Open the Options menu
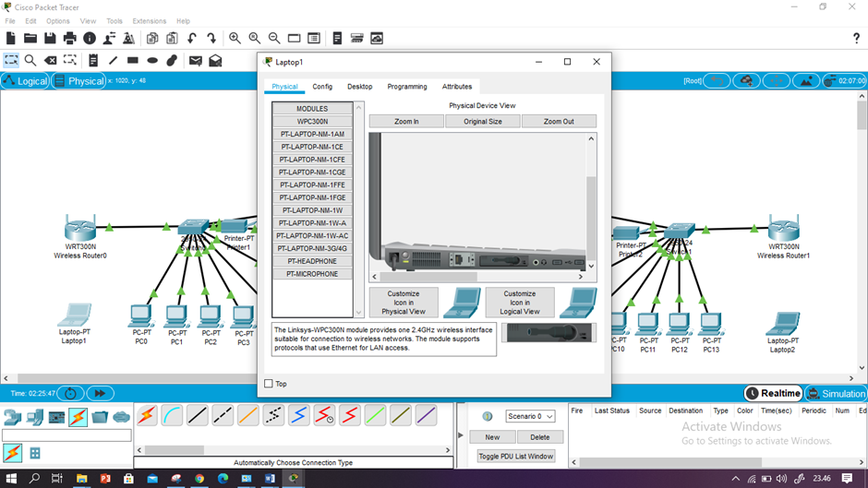The height and width of the screenshot is (488, 868). pos(57,21)
